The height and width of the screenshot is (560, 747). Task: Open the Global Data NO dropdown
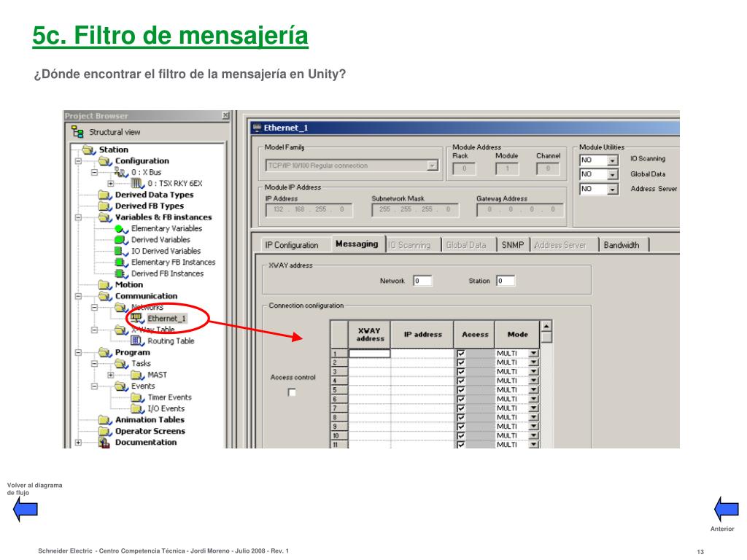(613, 175)
